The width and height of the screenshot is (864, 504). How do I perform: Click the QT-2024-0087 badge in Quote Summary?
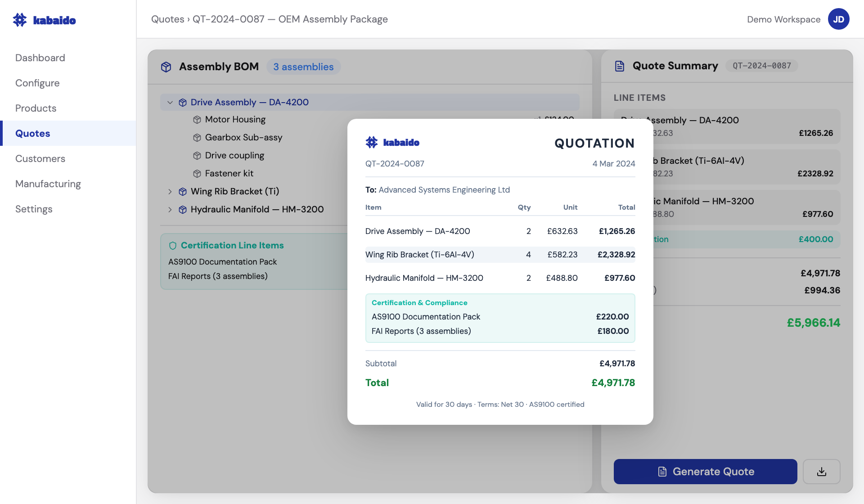[761, 65]
